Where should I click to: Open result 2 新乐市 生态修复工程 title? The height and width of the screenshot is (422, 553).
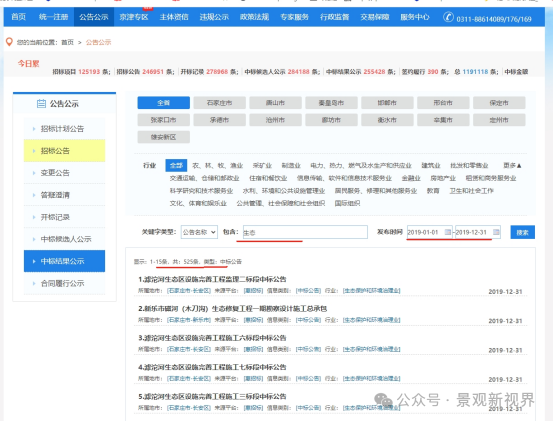click(232, 309)
